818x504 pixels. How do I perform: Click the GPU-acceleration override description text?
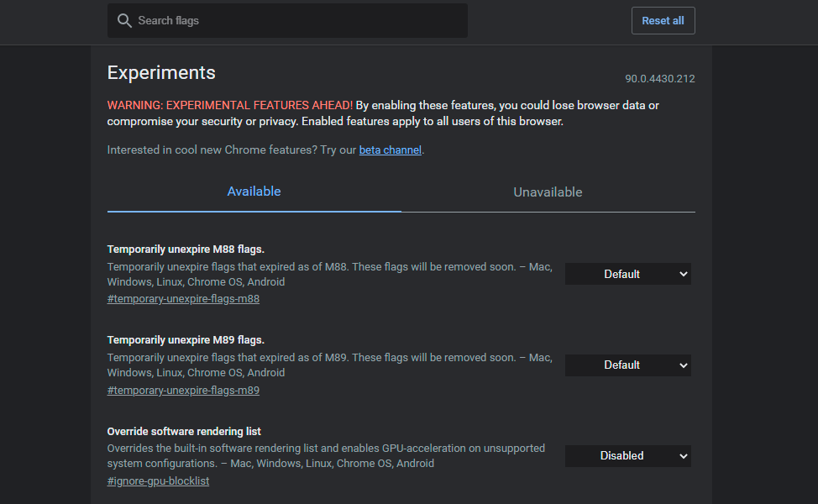point(326,455)
